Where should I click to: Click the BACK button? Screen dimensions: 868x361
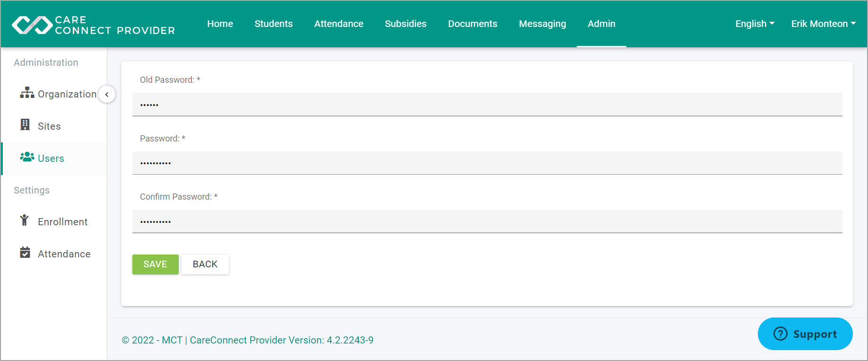click(205, 264)
